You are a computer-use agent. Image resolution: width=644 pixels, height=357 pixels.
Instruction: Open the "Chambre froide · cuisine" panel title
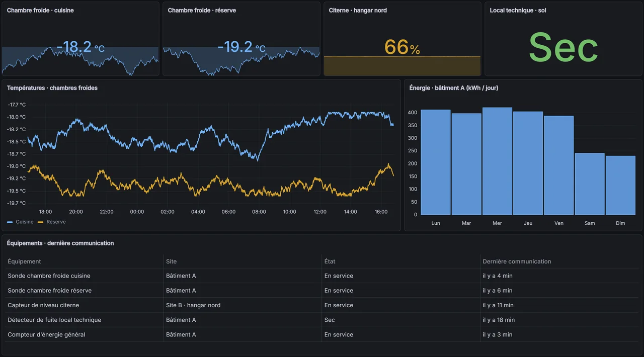tap(40, 10)
